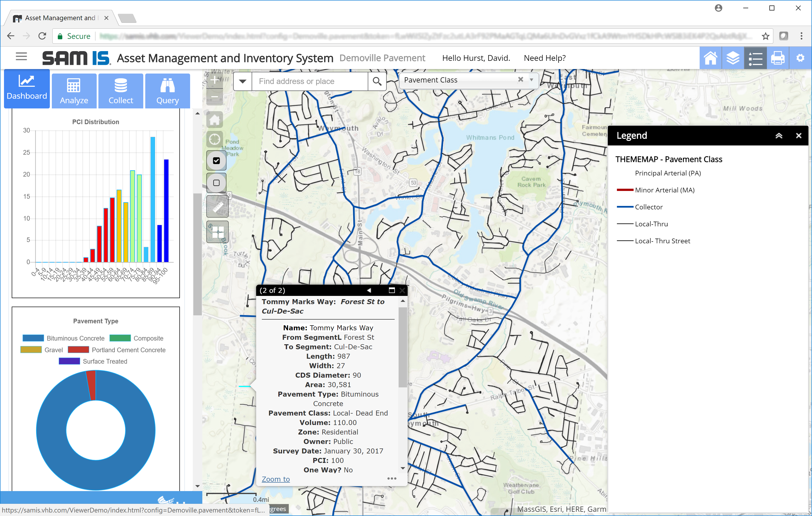Select the measure ruler tool on map
The width and height of the screenshot is (812, 516).
click(x=218, y=206)
